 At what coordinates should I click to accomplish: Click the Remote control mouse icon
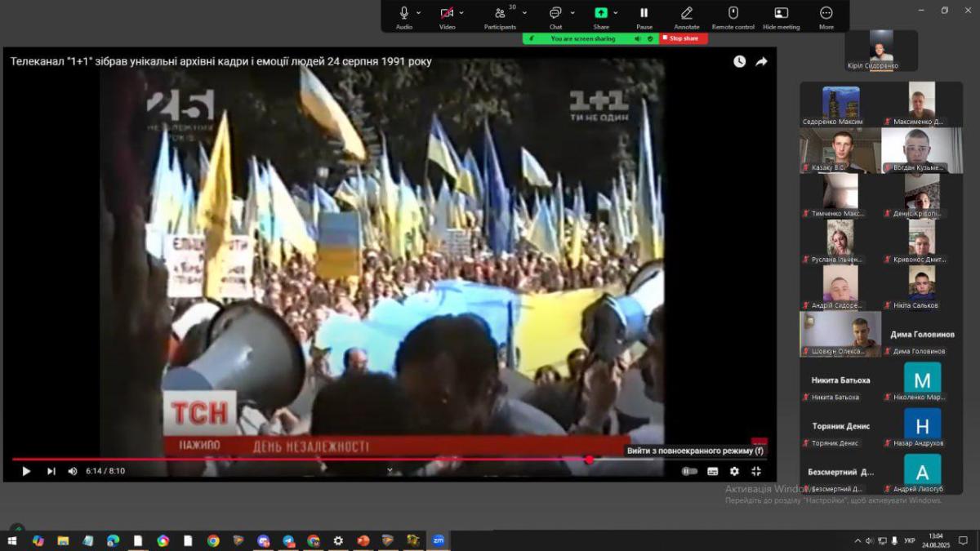(733, 13)
